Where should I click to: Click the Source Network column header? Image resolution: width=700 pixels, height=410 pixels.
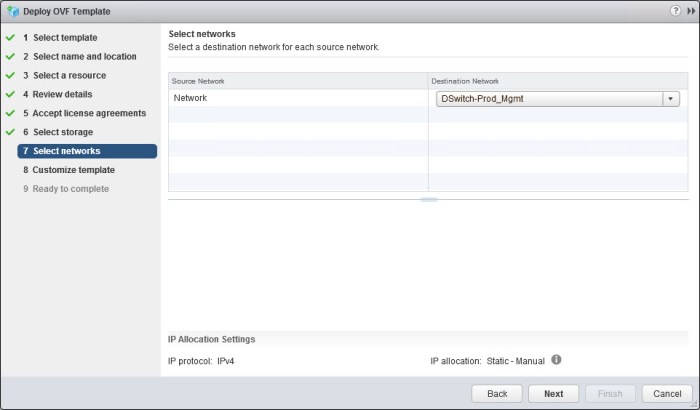[297, 80]
